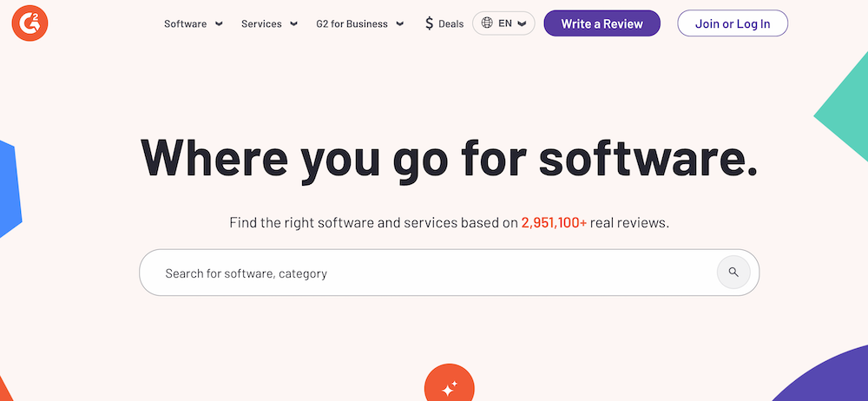868x401 pixels.
Task: Expand the chevron next to Software
Action: click(219, 24)
